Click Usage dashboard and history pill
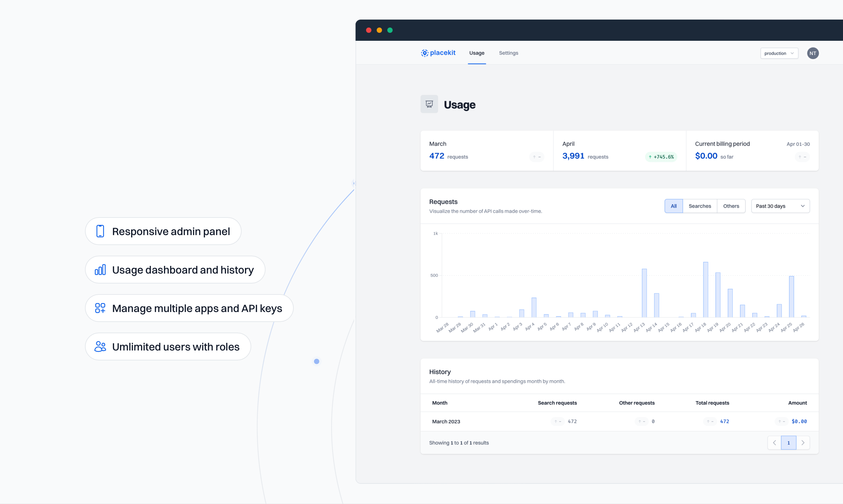Viewport: 843px width, 504px height. click(x=175, y=270)
